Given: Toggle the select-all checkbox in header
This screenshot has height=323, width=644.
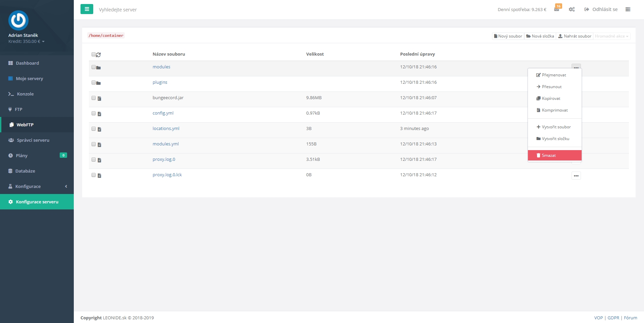Looking at the screenshot, I should 94,54.
